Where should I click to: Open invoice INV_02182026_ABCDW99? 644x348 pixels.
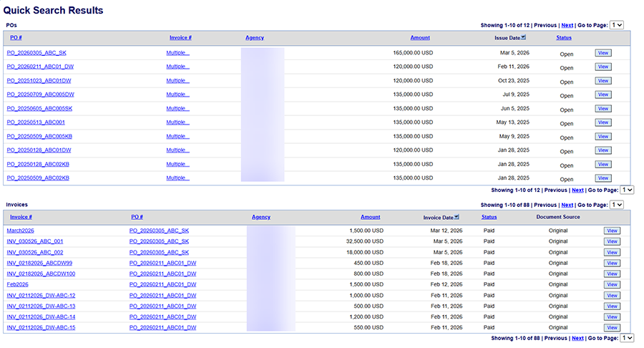pyautogui.click(x=39, y=263)
